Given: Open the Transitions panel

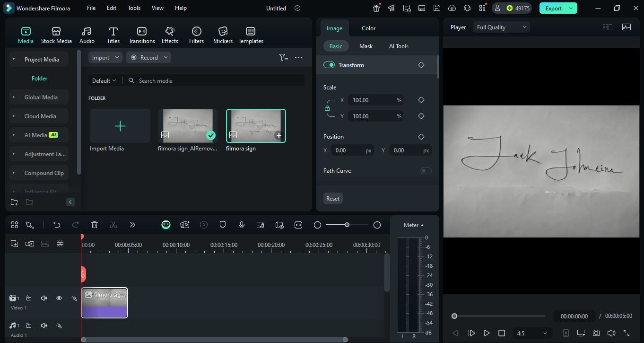Looking at the screenshot, I should pyautogui.click(x=141, y=35).
